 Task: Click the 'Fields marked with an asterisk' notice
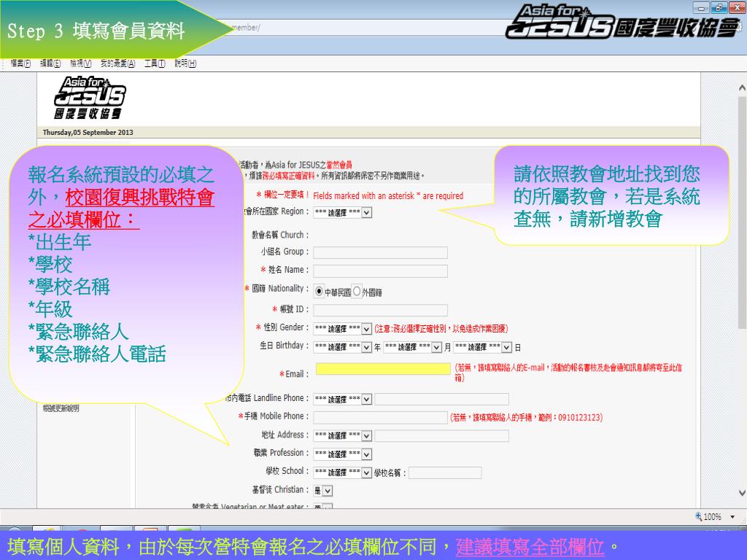[x=388, y=195]
